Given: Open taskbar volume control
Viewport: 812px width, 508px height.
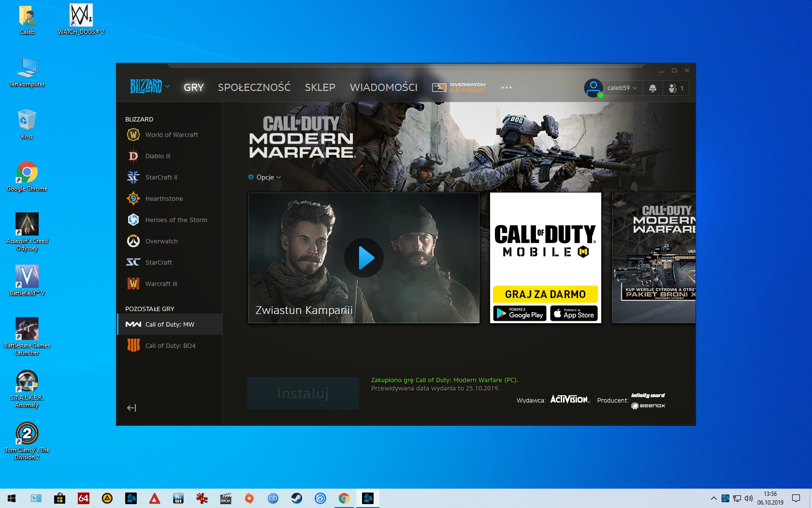Looking at the screenshot, I should click(749, 498).
